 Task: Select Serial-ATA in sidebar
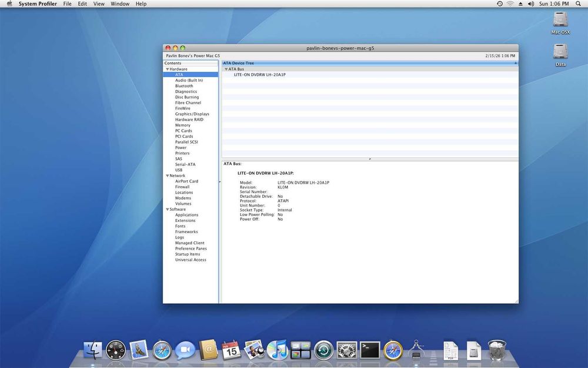(185, 164)
